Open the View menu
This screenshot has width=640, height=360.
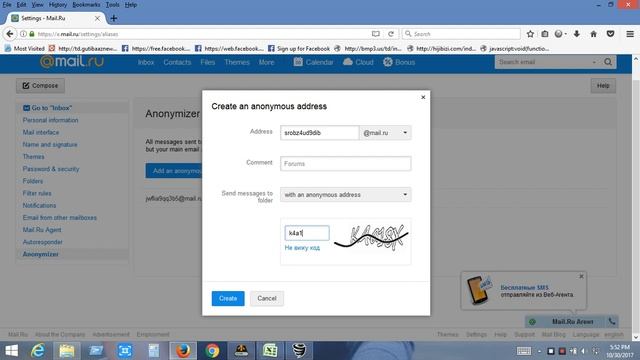pos(37,5)
